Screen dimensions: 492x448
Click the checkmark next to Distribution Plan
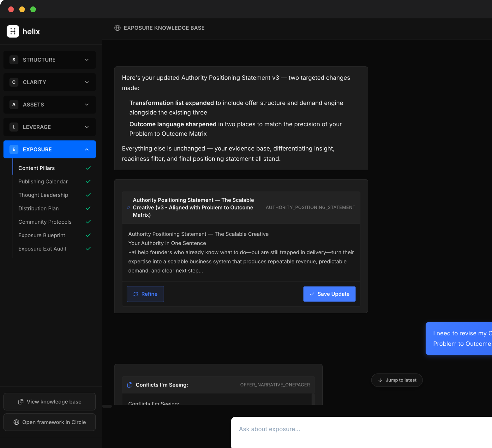tap(88, 208)
